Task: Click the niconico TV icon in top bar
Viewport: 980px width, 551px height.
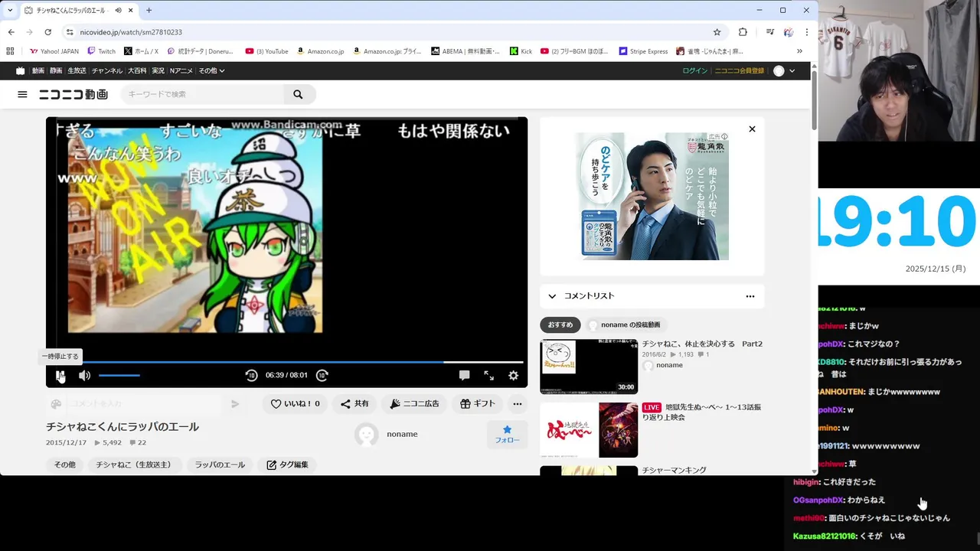Action: 21,70
